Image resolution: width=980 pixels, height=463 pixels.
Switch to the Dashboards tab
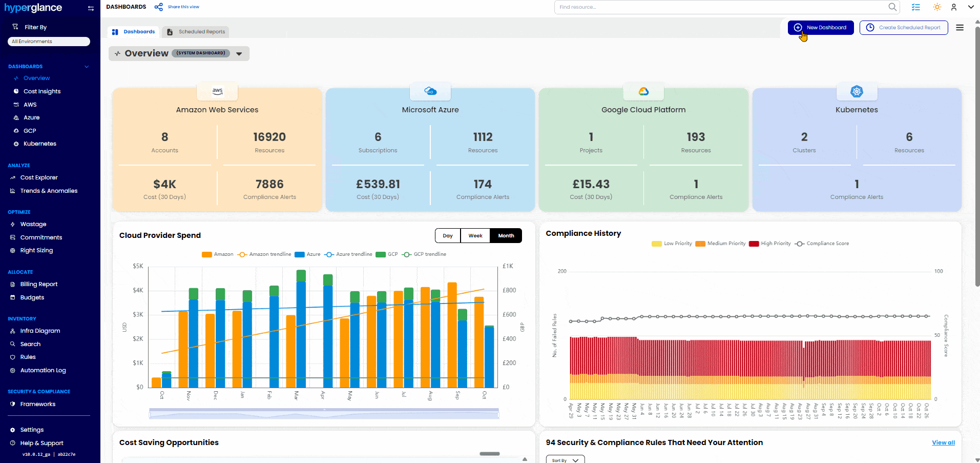(133, 32)
